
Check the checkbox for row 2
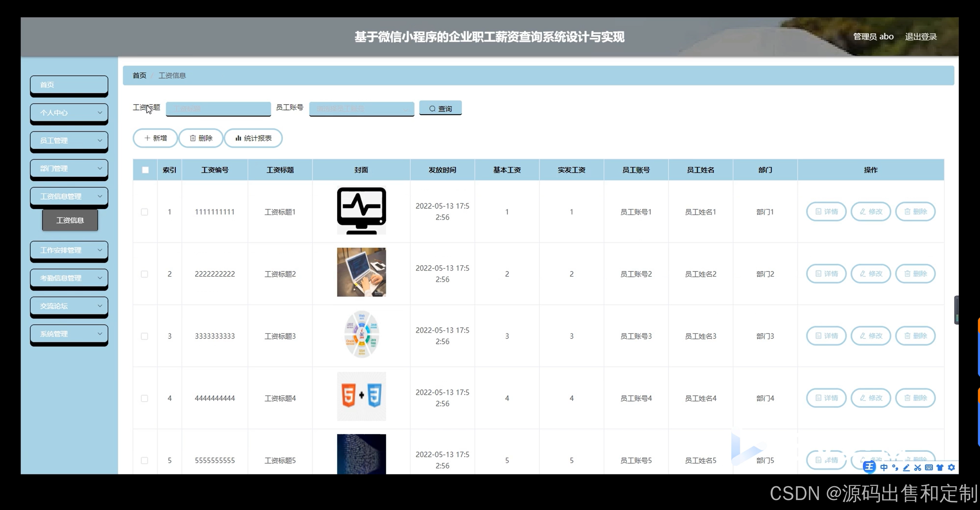click(x=144, y=274)
